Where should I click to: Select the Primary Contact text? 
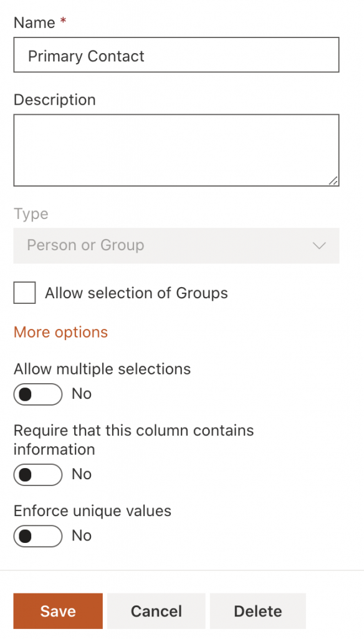click(x=85, y=56)
